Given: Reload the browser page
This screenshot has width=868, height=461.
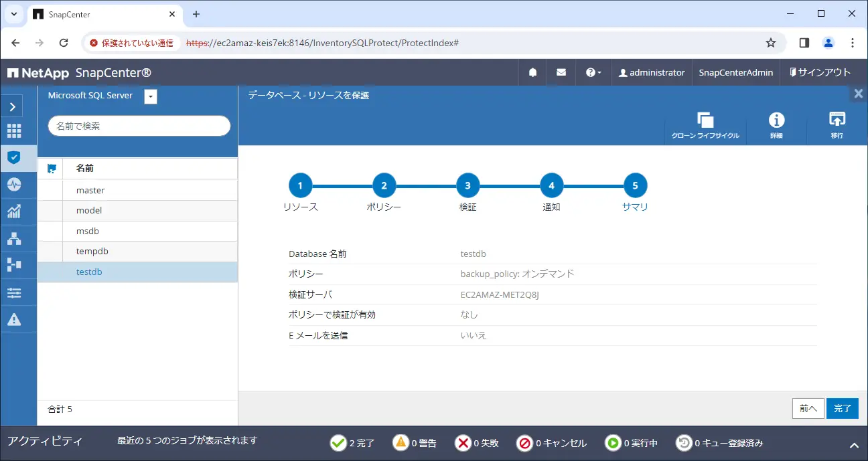Looking at the screenshot, I should [x=64, y=43].
